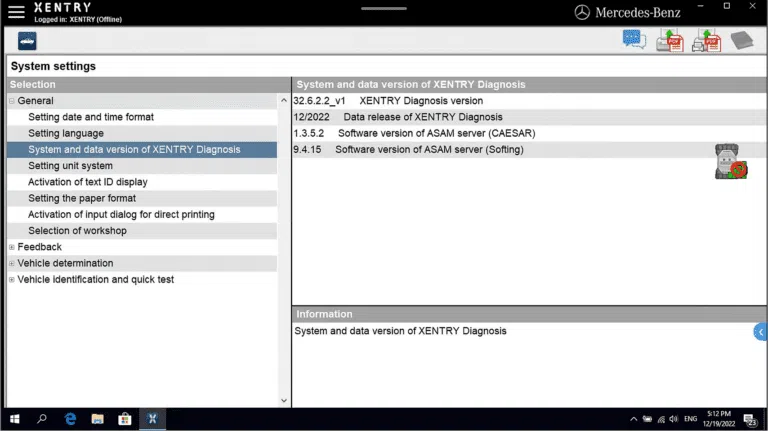768x431 pixels.
Task: Expand the Vehicle determination node
Action: coord(12,263)
